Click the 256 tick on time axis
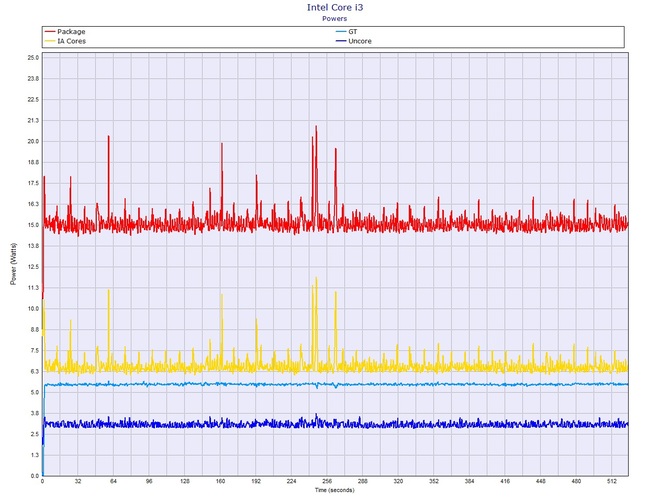 pos(327,481)
